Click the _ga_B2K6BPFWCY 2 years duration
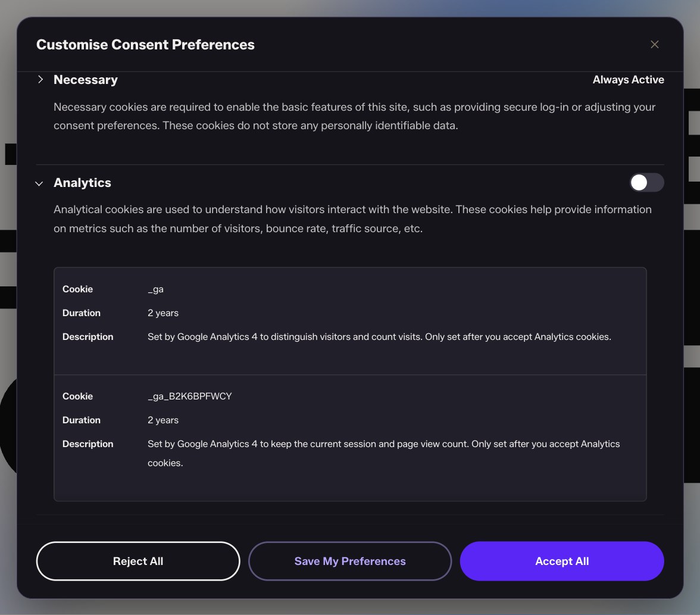Screen dimensions: 700x615 [163, 420]
